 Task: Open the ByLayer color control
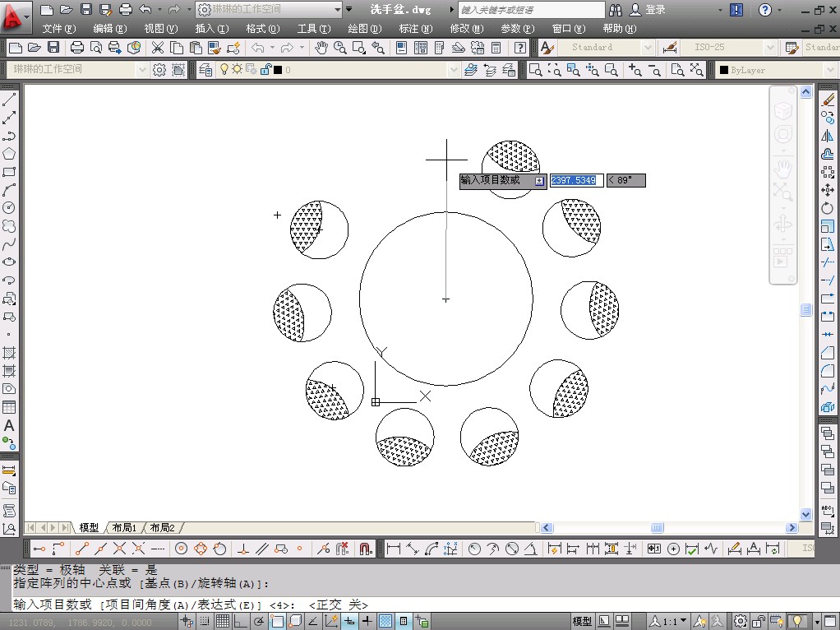coord(829,70)
